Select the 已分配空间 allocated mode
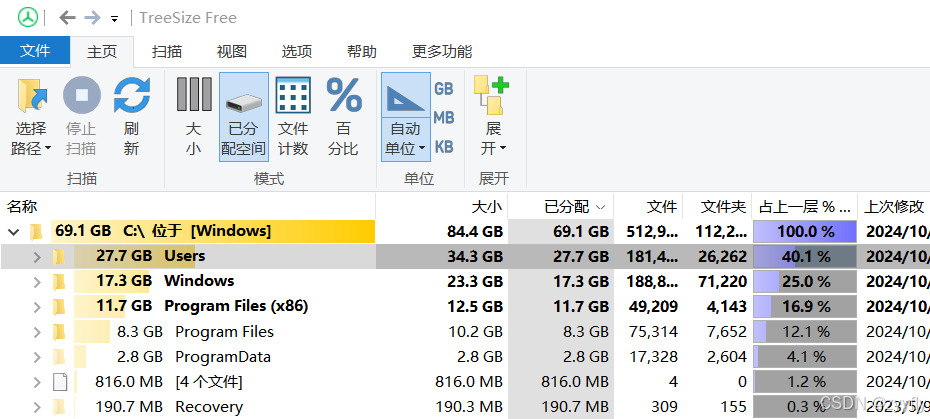The width and height of the screenshot is (930, 419). click(x=244, y=117)
